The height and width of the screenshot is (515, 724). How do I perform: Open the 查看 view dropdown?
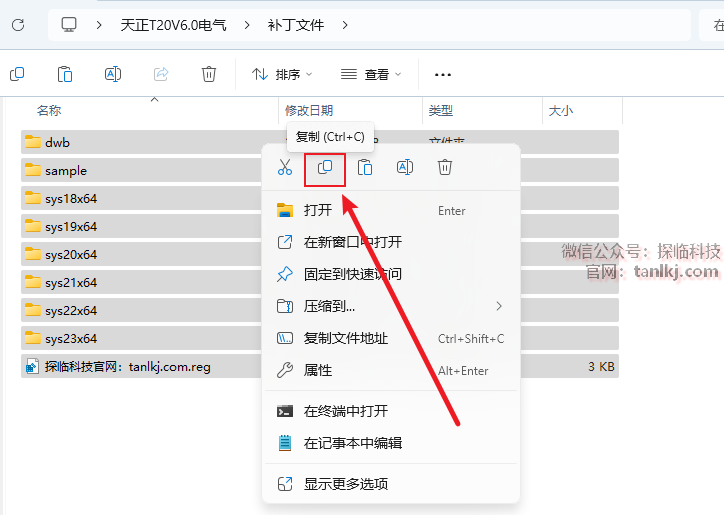tap(371, 74)
